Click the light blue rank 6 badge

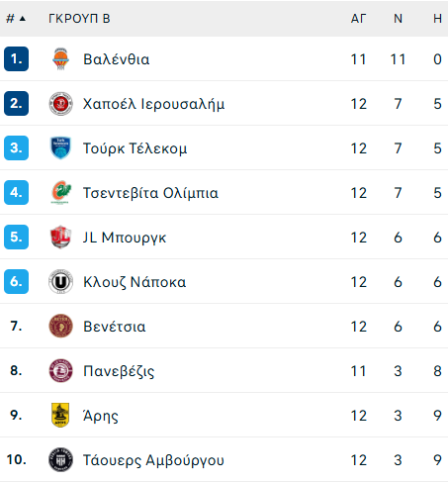click(x=16, y=281)
